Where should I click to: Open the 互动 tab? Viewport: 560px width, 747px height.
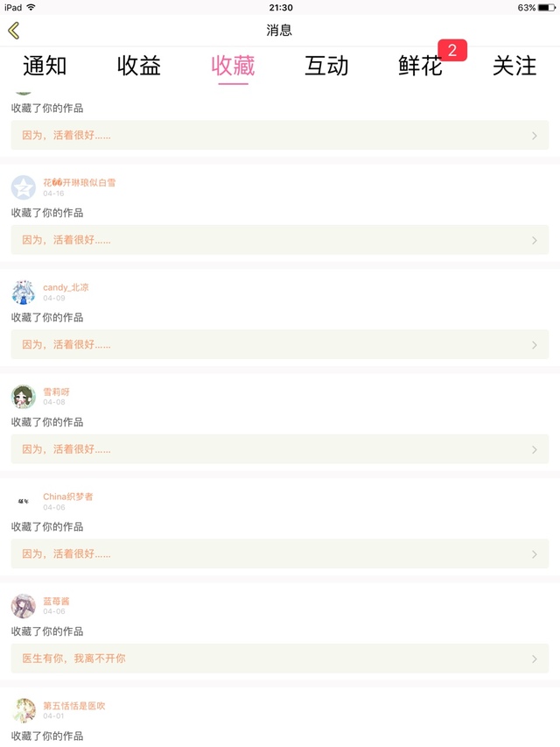326,66
